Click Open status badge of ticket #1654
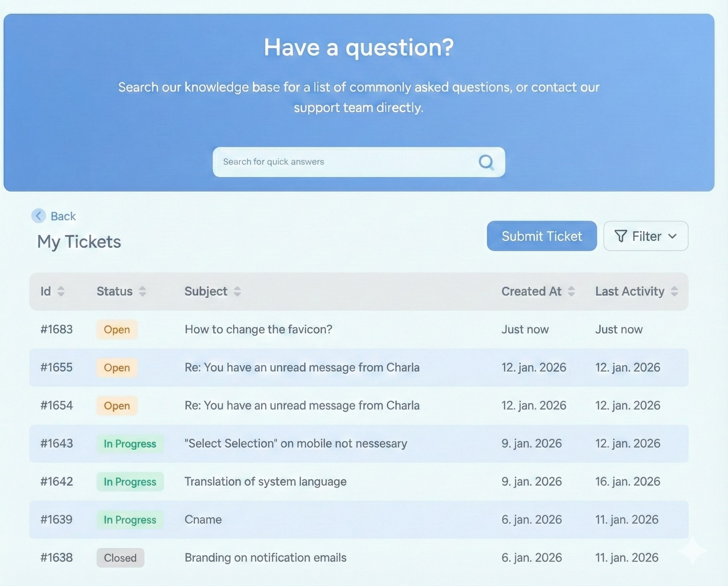The height and width of the screenshot is (586, 728). tap(117, 405)
